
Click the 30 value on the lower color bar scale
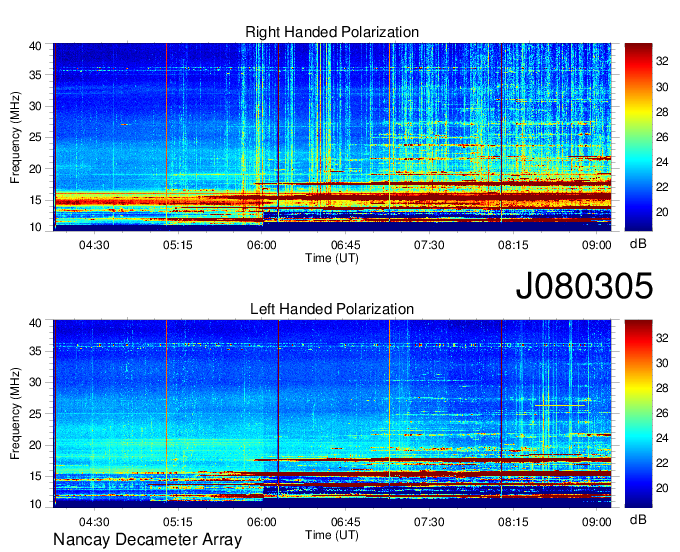(662, 363)
